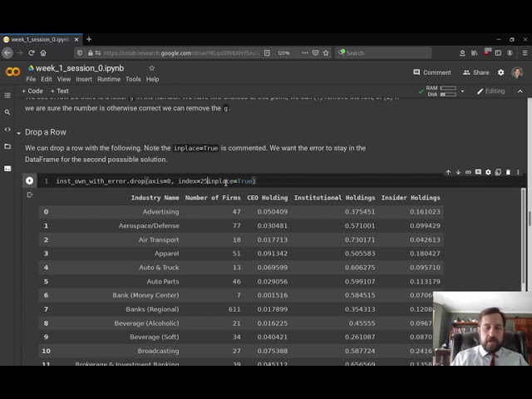The image size is (532, 399).
Task: Star the notebook week_1_session_0.ipynb
Action: (151, 68)
